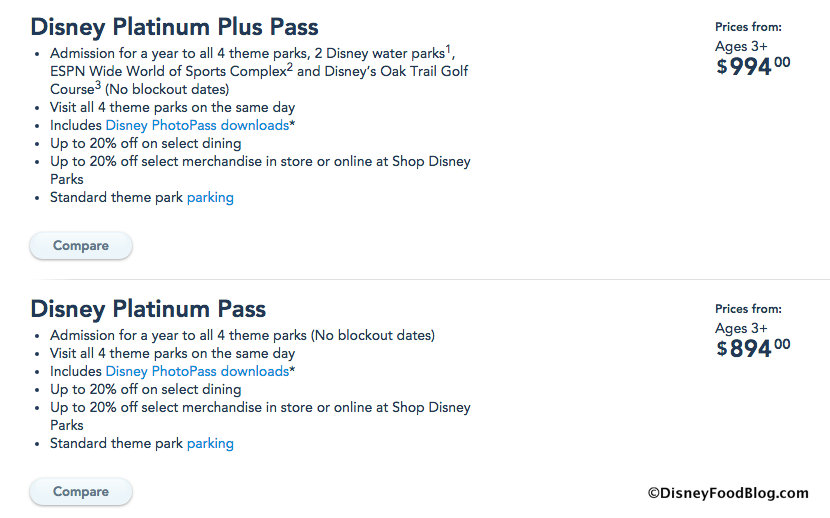Click "Ages 3+" above the $894 price
Viewport: 830px width, 518px height.
[x=741, y=327]
